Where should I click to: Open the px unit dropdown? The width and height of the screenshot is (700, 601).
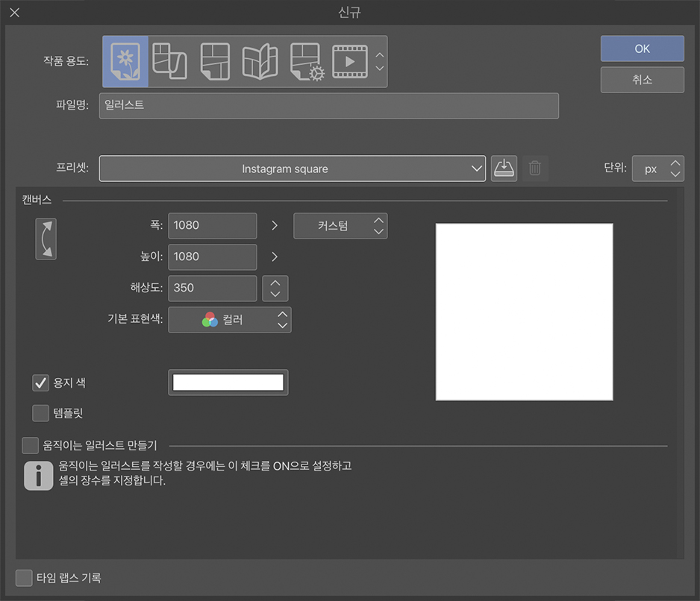point(658,169)
